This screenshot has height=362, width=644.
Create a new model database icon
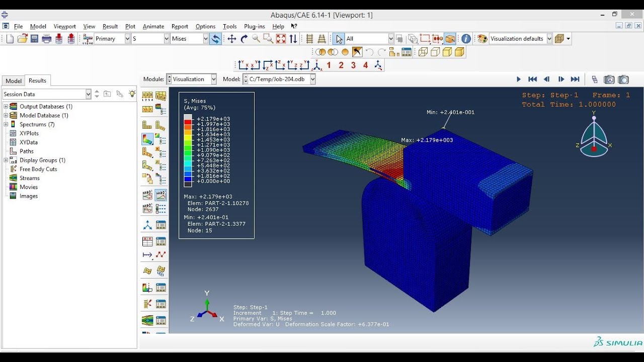tap(10, 39)
